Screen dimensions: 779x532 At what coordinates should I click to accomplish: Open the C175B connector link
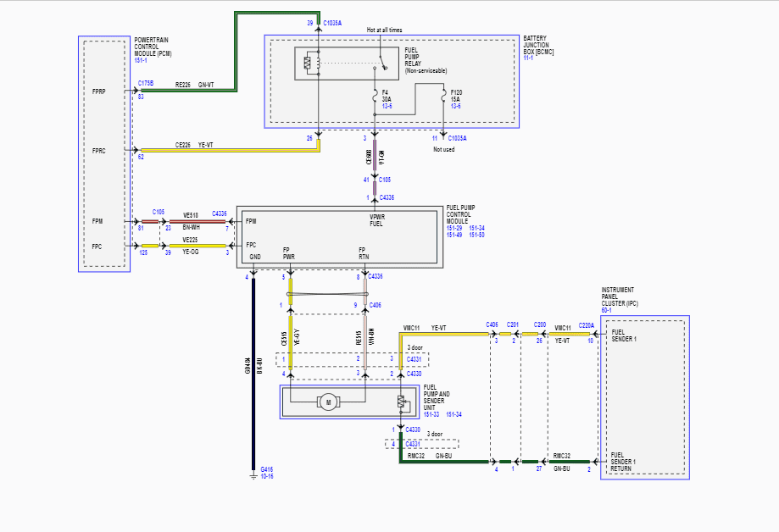tap(146, 83)
